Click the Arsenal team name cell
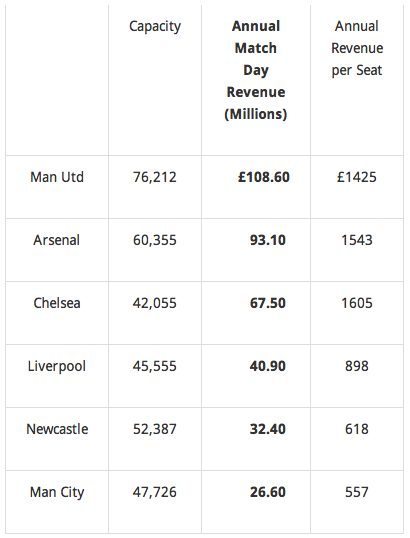 57,240
